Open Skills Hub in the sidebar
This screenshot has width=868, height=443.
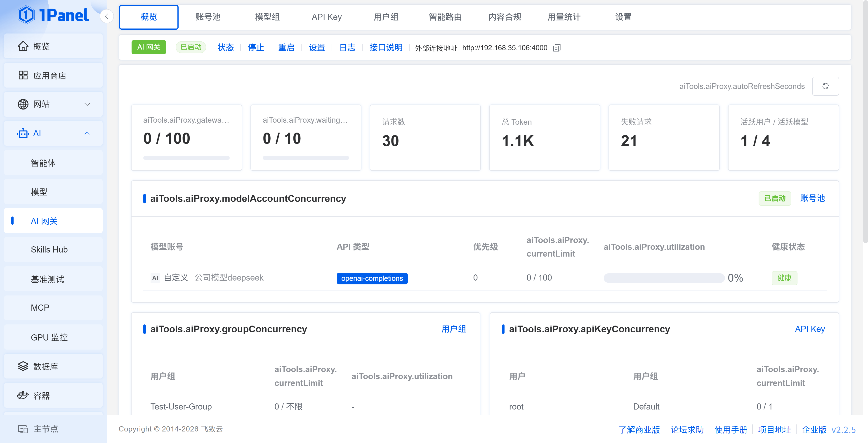53,250
